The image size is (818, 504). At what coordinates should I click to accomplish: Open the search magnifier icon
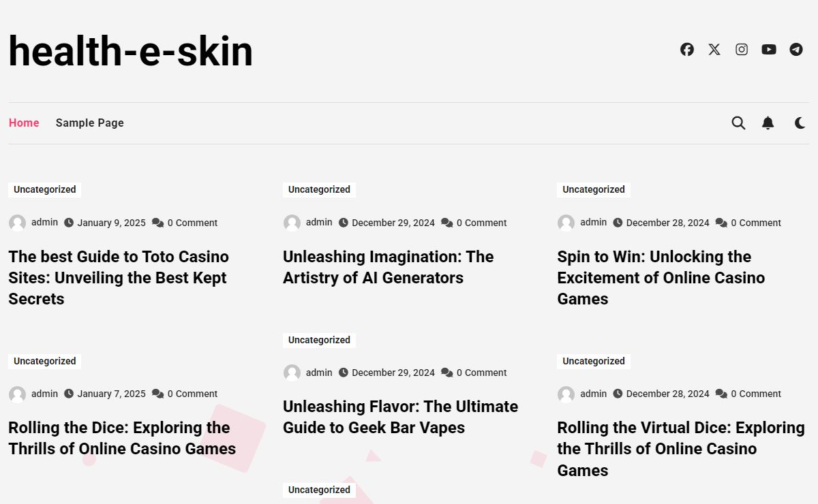pos(738,123)
